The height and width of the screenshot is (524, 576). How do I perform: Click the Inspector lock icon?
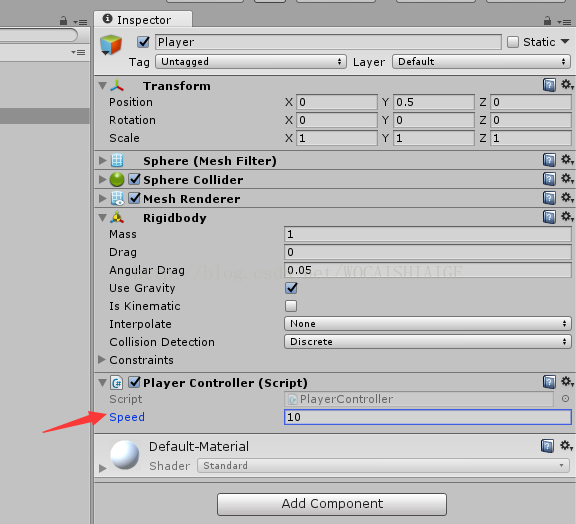pos(547,21)
